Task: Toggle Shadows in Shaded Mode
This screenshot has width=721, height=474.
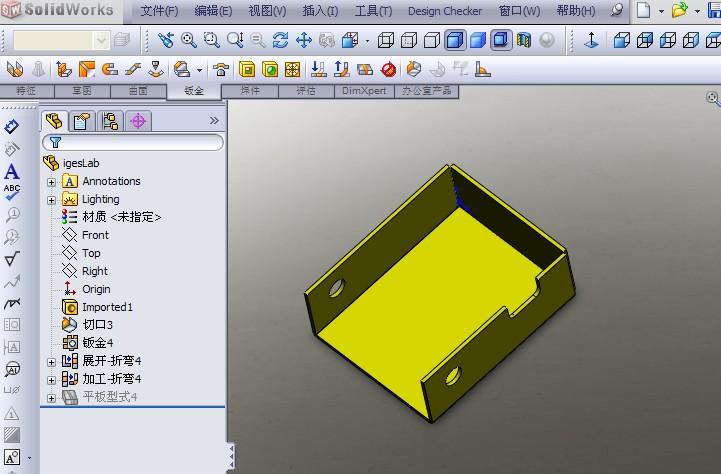Action: [501, 40]
